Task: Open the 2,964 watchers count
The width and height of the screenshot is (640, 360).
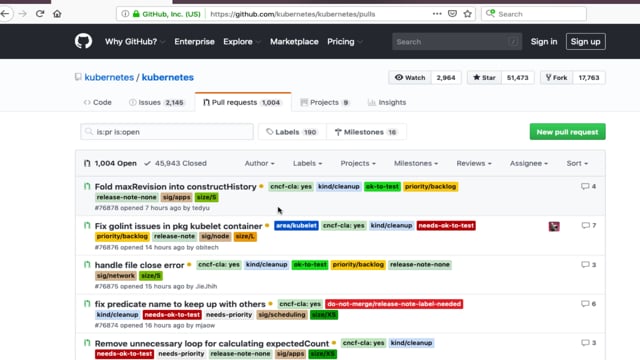Action: 446,78
